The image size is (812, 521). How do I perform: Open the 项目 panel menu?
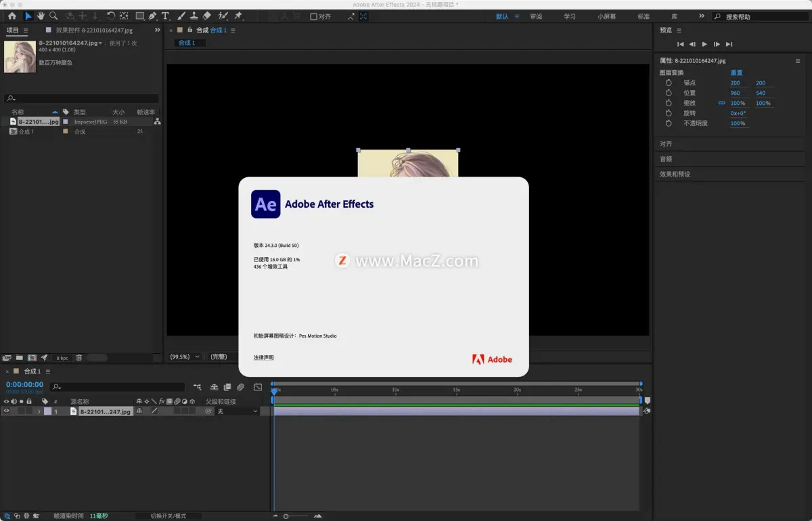coord(26,30)
